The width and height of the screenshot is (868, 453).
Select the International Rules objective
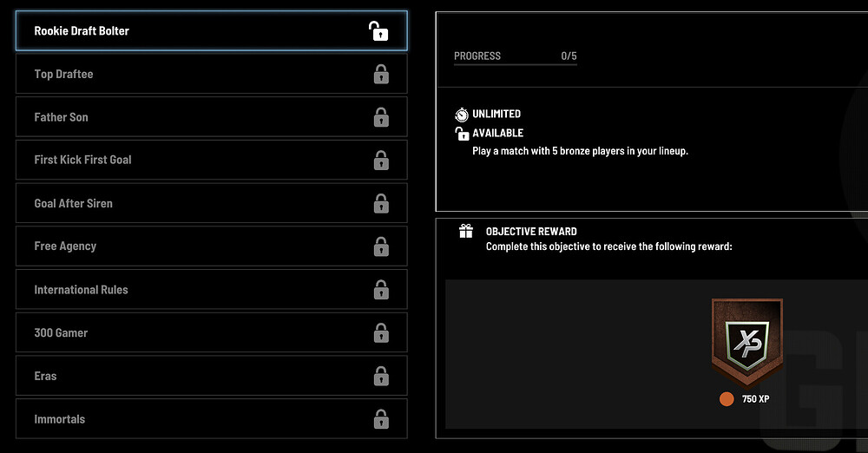pos(211,290)
